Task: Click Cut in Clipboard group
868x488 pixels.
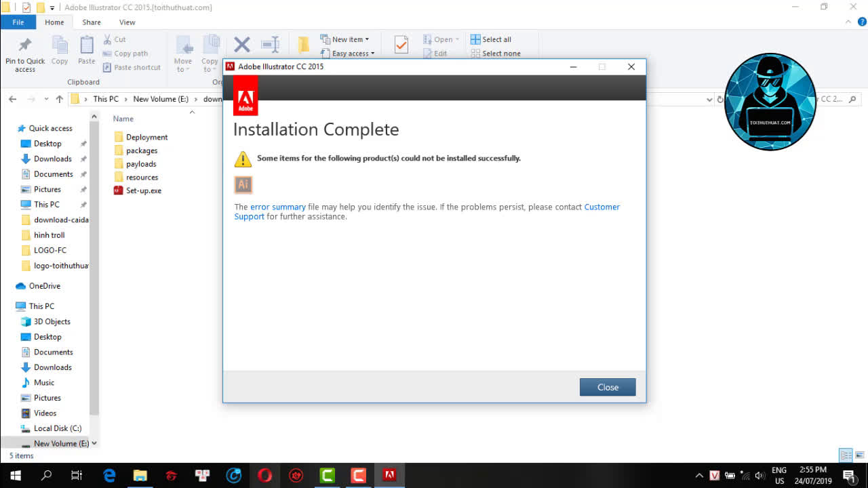Action: coord(115,39)
